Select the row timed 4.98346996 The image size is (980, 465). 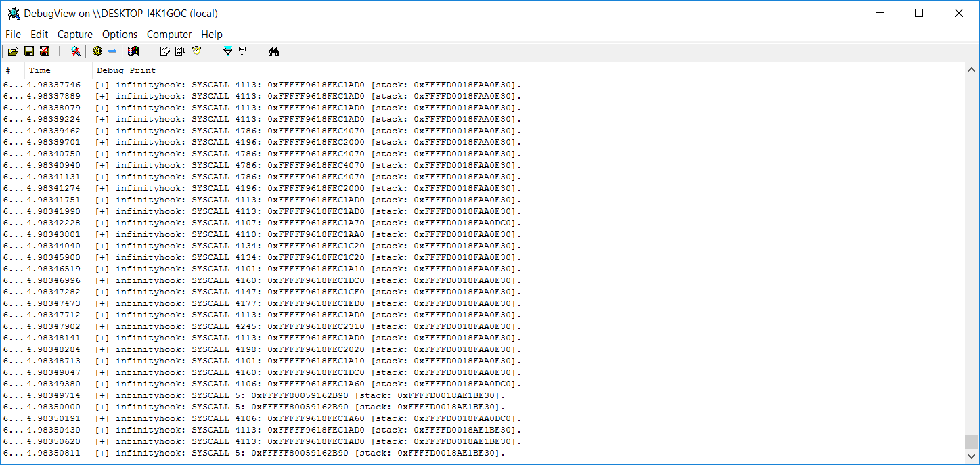pos(483,280)
